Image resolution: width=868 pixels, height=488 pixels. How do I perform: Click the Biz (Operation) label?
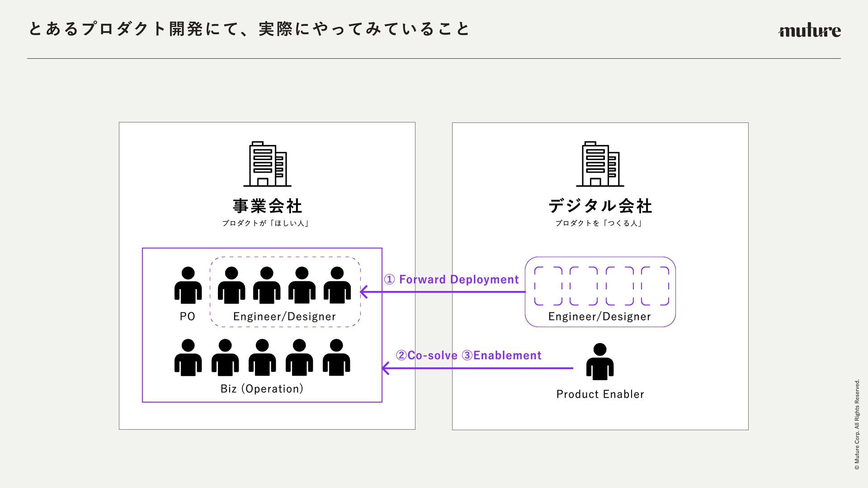tap(262, 389)
